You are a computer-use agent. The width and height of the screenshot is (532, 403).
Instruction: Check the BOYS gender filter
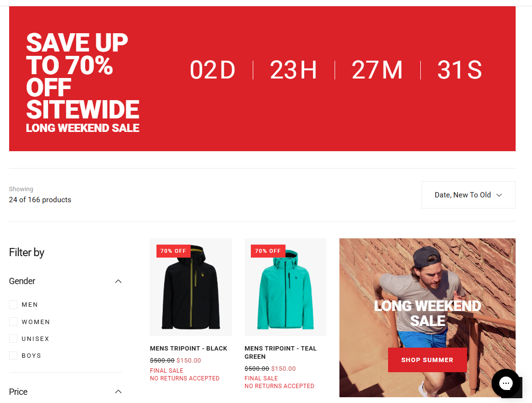coord(13,355)
